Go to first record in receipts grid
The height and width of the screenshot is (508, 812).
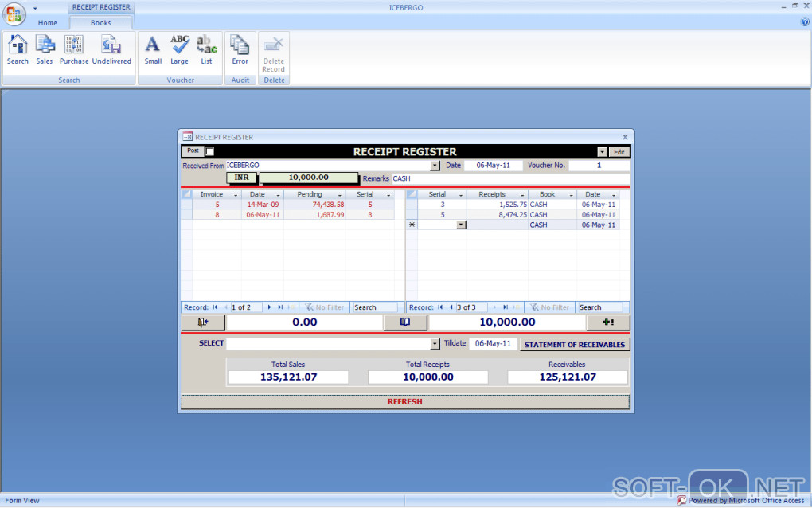440,307
